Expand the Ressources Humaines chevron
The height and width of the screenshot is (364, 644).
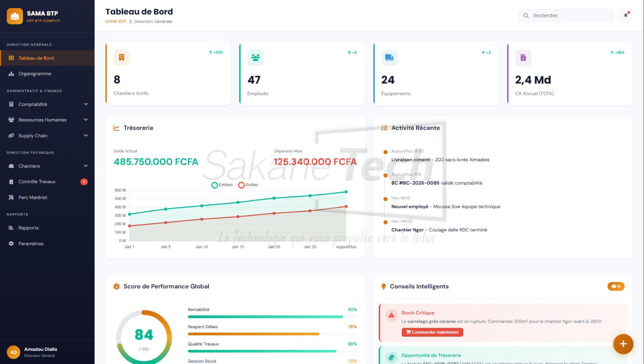tap(86, 120)
